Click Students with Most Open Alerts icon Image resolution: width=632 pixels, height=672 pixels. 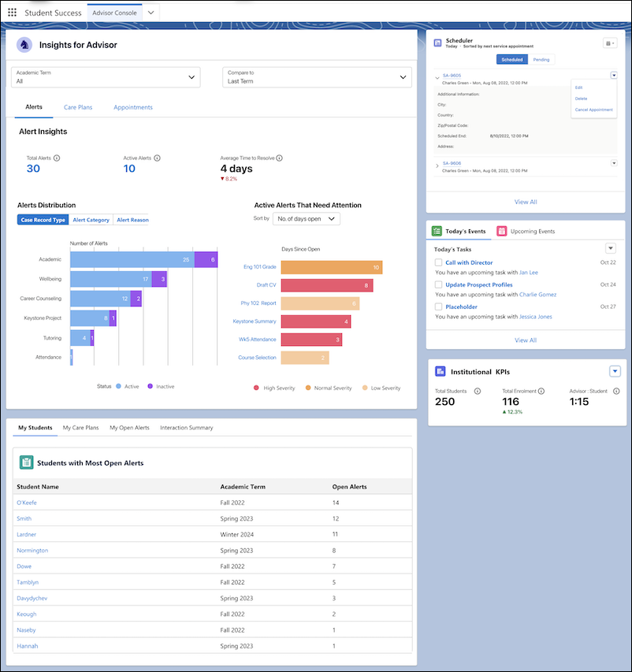pos(27,462)
